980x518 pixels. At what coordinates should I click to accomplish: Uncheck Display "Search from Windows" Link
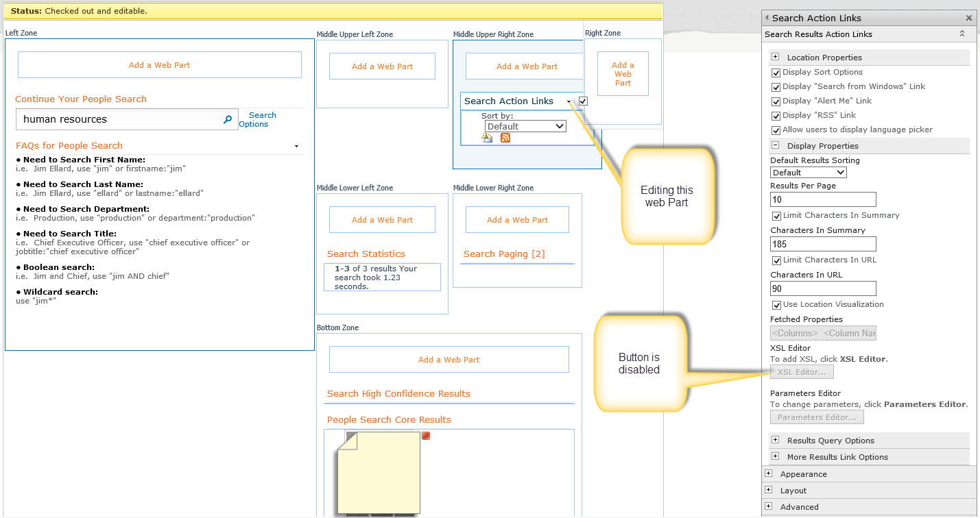point(776,87)
